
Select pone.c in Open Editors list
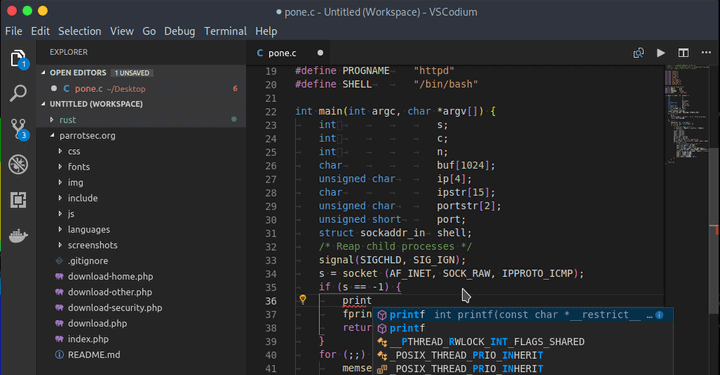click(141, 89)
